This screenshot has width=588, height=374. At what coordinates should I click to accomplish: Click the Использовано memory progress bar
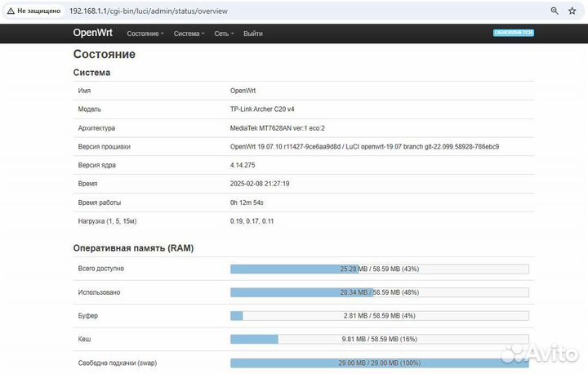(x=380, y=292)
